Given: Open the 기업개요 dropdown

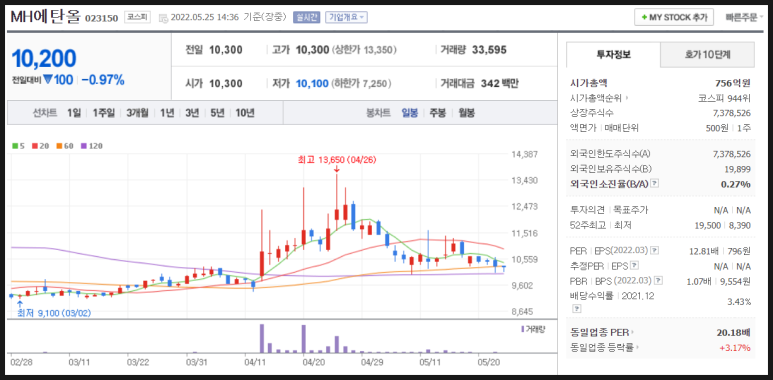Looking at the screenshot, I should (x=346, y=18).
